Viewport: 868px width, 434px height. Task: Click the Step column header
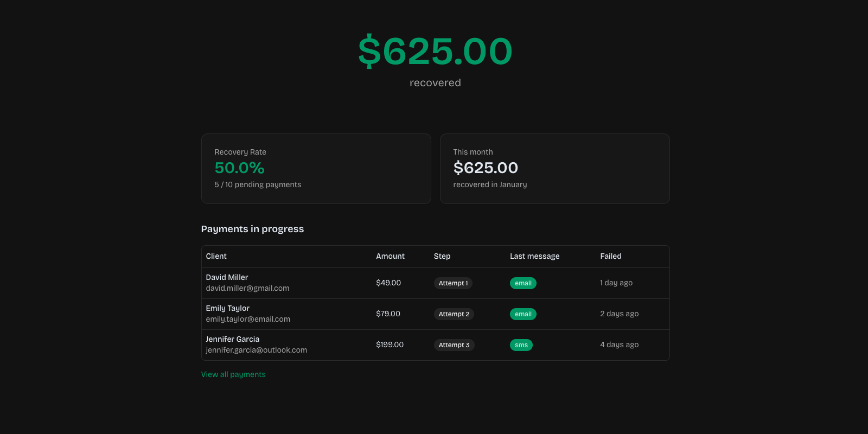pos(442,256)
